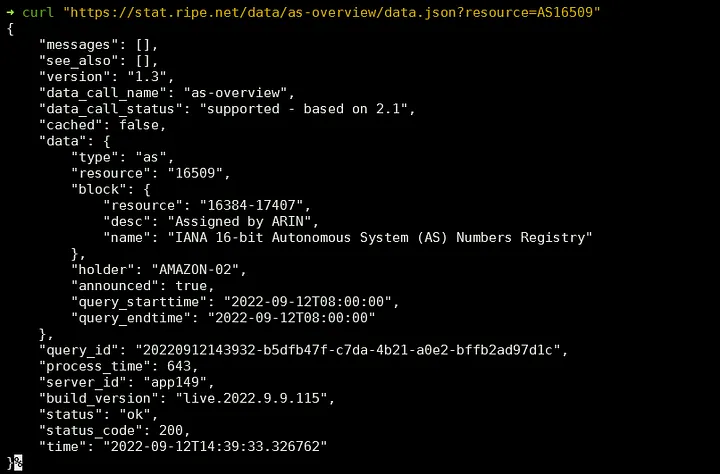Click the opening brace after "block"
The height and width of the screenshot is (474, 720).
click(147, 189)
